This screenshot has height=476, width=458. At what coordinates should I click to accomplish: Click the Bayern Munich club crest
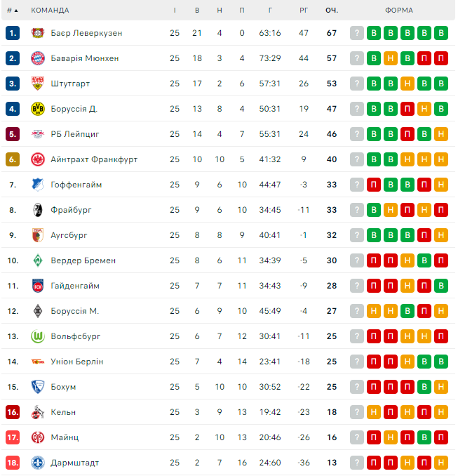coord(38,58)
